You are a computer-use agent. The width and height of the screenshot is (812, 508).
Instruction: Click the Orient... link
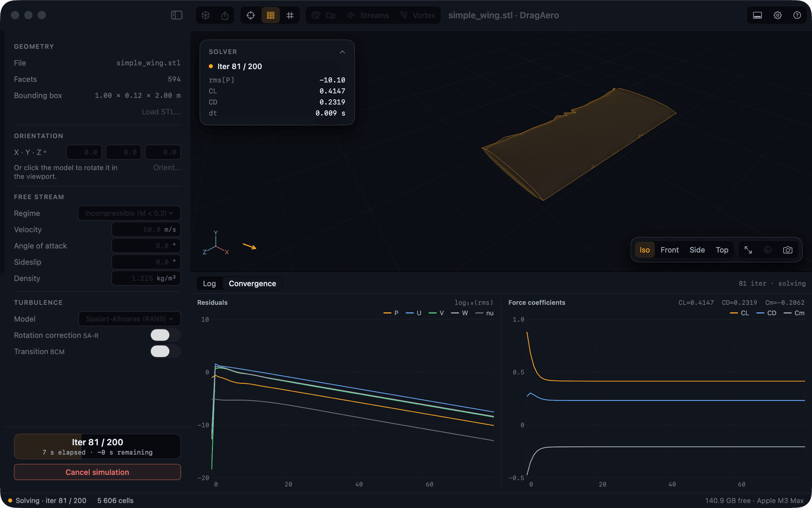click(167, 167)
